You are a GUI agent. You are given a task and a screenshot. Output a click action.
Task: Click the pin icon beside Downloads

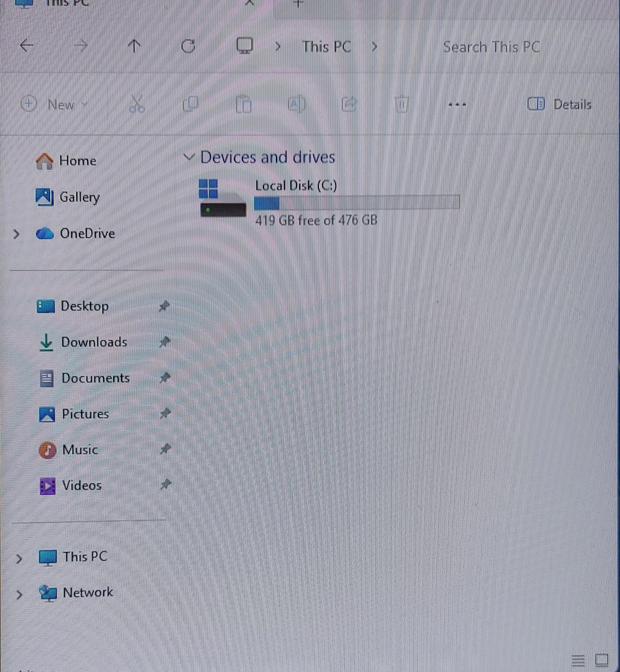point(165,342)
